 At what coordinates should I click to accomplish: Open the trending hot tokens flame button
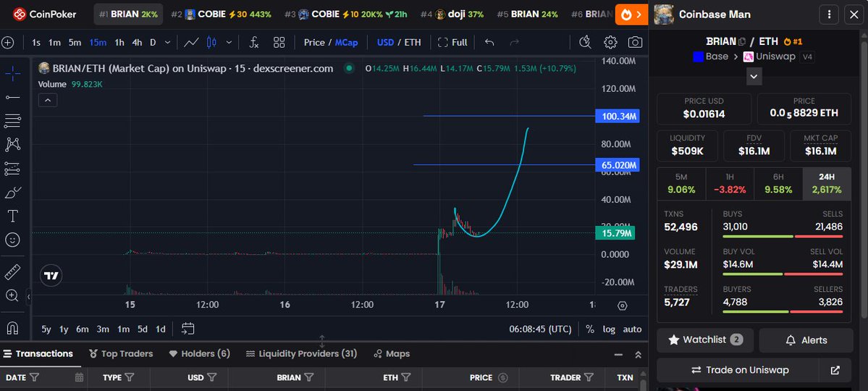(631, 14)
